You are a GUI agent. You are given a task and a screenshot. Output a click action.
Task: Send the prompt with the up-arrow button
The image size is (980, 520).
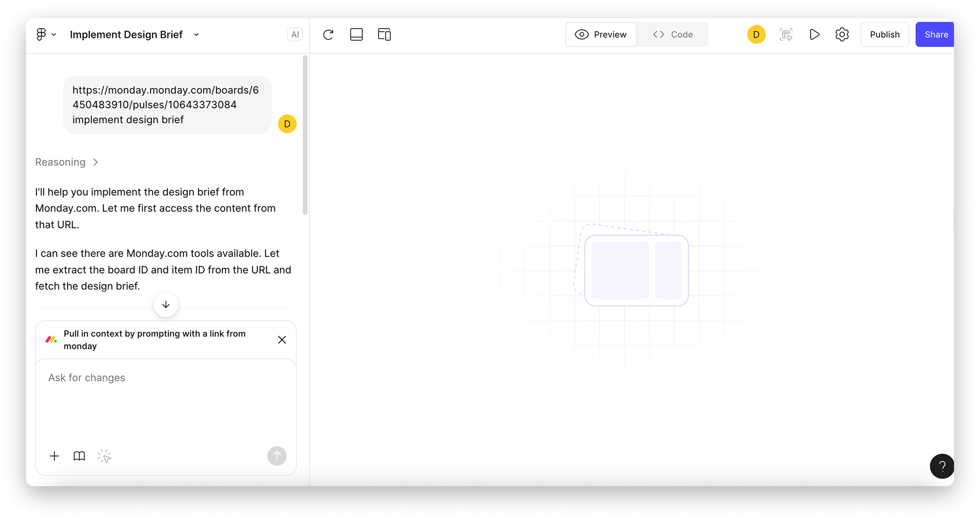(x=277, y=456)
